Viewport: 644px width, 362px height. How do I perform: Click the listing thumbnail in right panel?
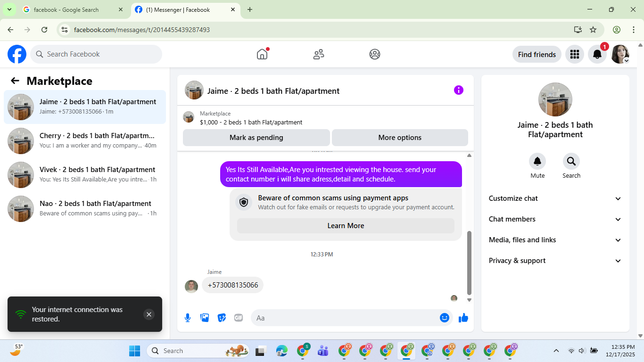[x=555, y=99]
